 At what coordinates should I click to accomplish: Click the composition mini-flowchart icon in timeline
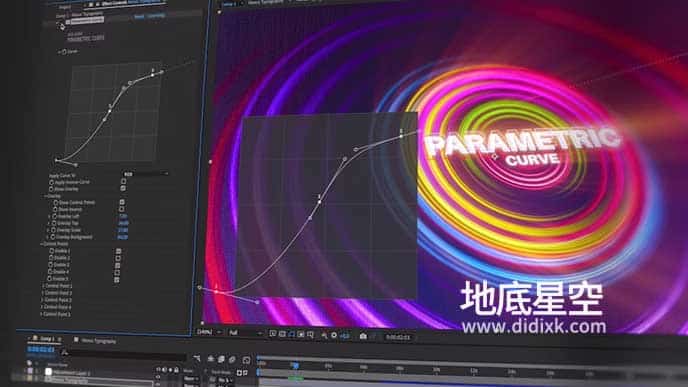[x=197, y=359]
